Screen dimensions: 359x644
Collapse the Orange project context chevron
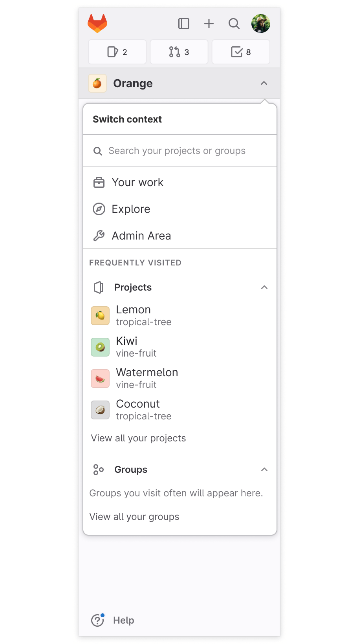(264, 83)
